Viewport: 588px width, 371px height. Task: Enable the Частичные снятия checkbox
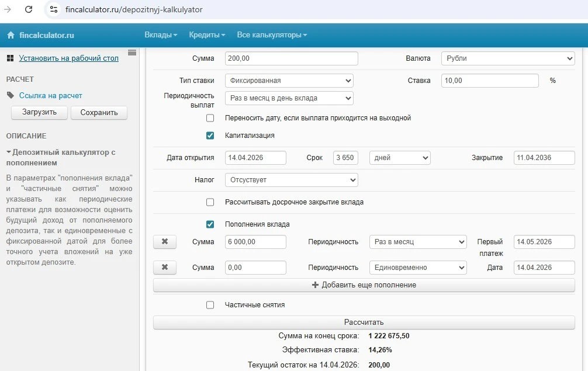(x=210, y=305)
